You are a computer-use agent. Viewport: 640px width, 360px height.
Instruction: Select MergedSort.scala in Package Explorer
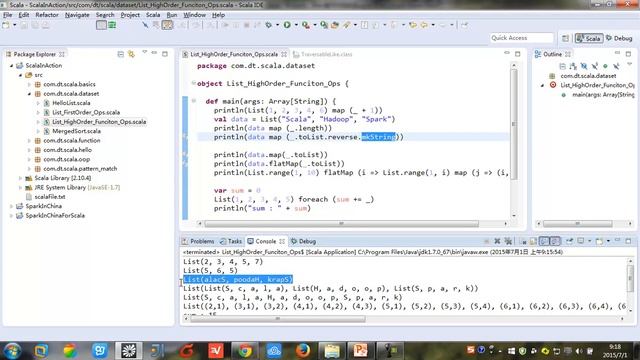[76, 131]
